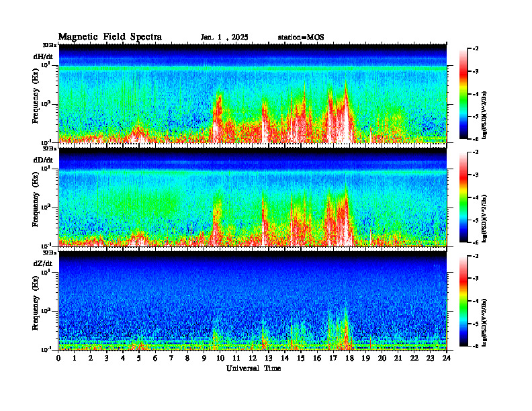Click hour "18" on the time axis

349,359
